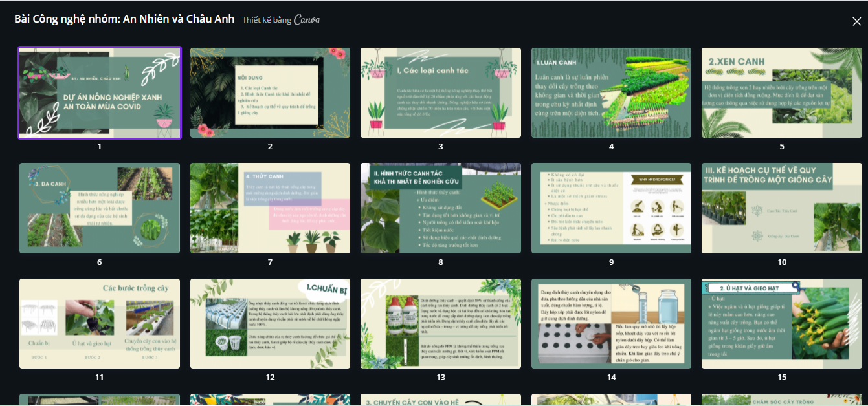
Task: Open slide 2 Nội dung thumbnail
Action: [x=270, y=92]
